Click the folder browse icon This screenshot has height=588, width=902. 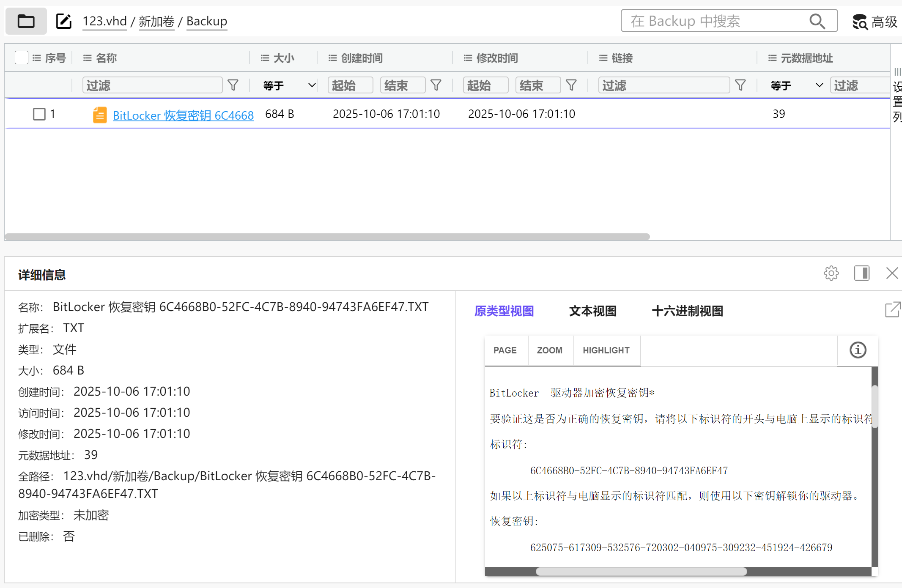(x=26, y=21)
